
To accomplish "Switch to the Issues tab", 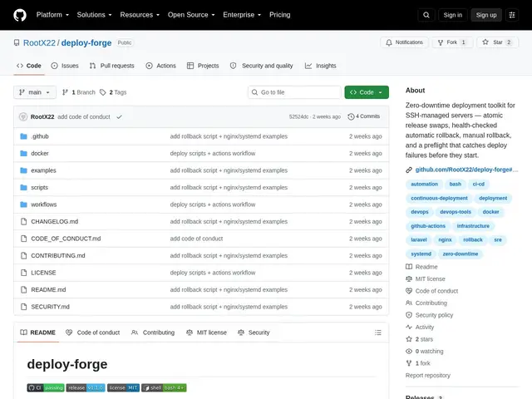I will click(x=65, y=66).
